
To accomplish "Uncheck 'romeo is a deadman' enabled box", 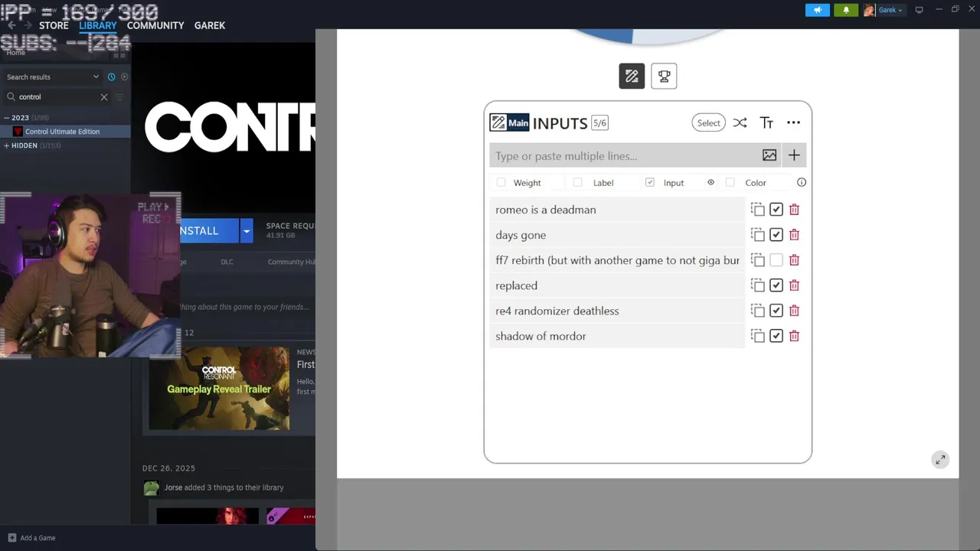I will pyautogui.click(x=776, y=210).
